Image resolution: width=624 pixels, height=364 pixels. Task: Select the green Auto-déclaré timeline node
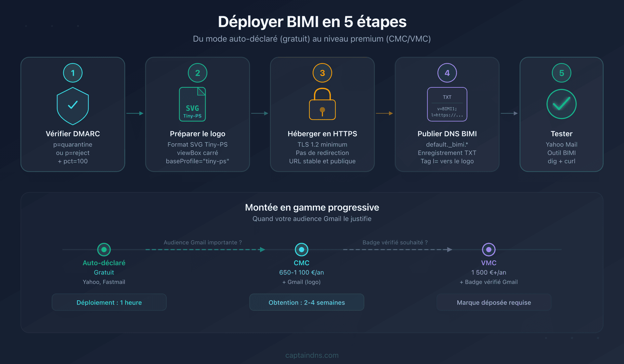(x=104, y=250)
